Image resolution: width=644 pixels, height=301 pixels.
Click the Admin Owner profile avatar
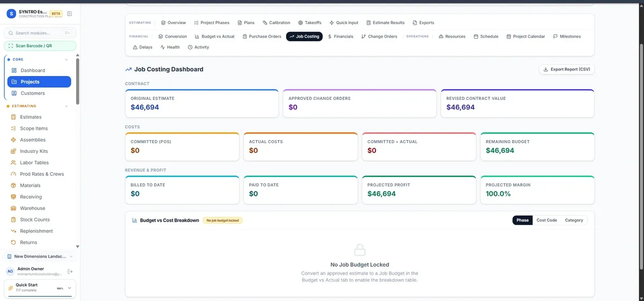click(10, 271)
